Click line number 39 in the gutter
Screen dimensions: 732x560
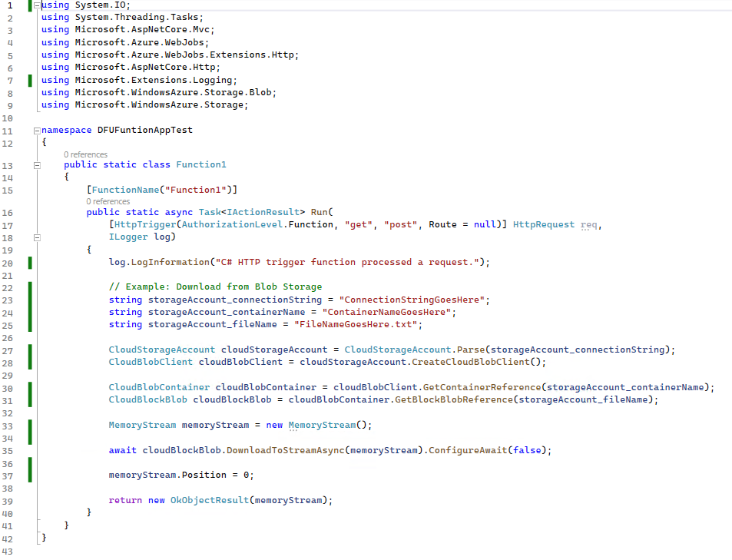(8, 500)
